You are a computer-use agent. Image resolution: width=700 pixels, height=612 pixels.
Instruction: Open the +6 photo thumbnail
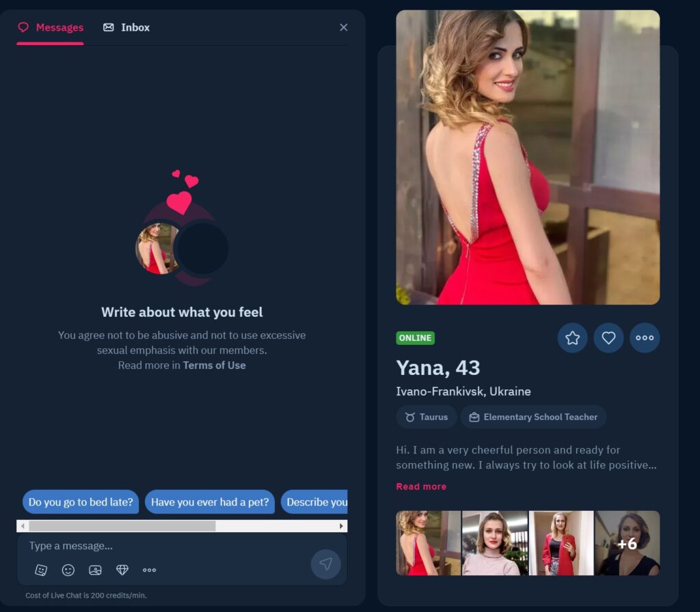pyautogui.click(x=628, y=542)
